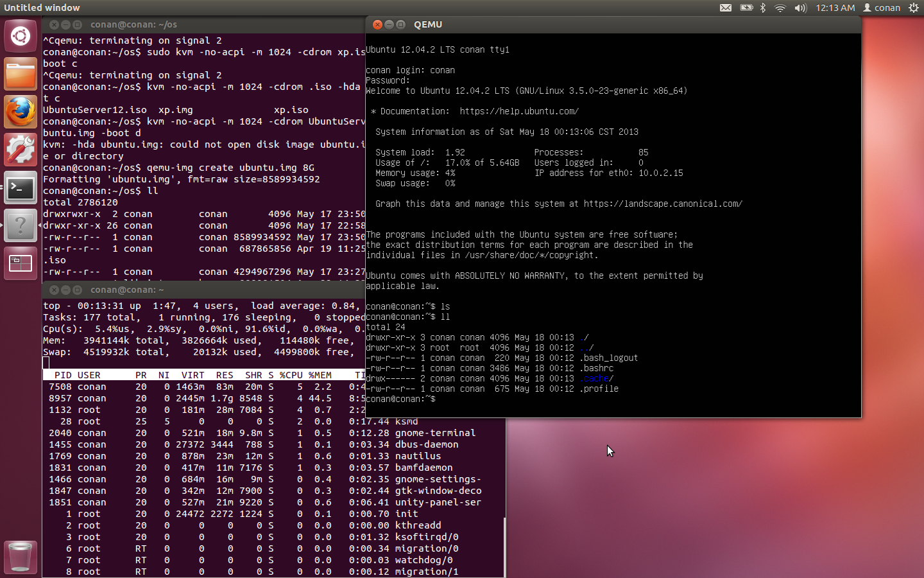
Task: Click the 'conan login: conan' line in QEMU
Action: [411, 70]
